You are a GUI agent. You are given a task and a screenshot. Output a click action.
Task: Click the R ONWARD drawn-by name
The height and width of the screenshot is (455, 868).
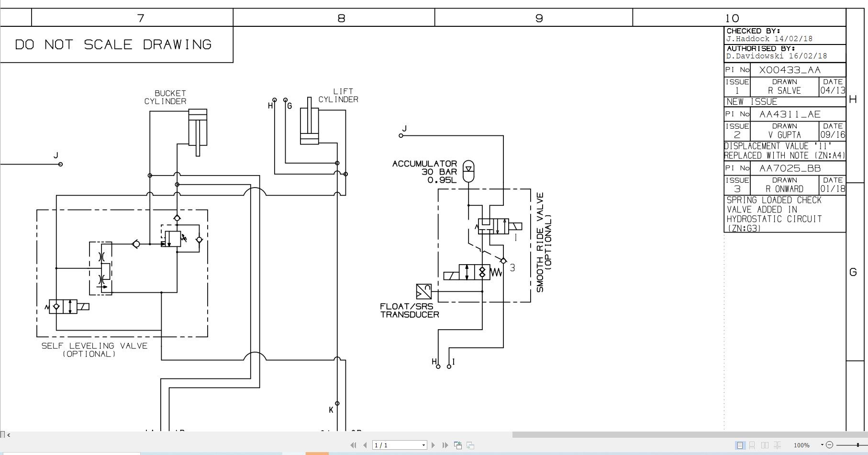784,189
